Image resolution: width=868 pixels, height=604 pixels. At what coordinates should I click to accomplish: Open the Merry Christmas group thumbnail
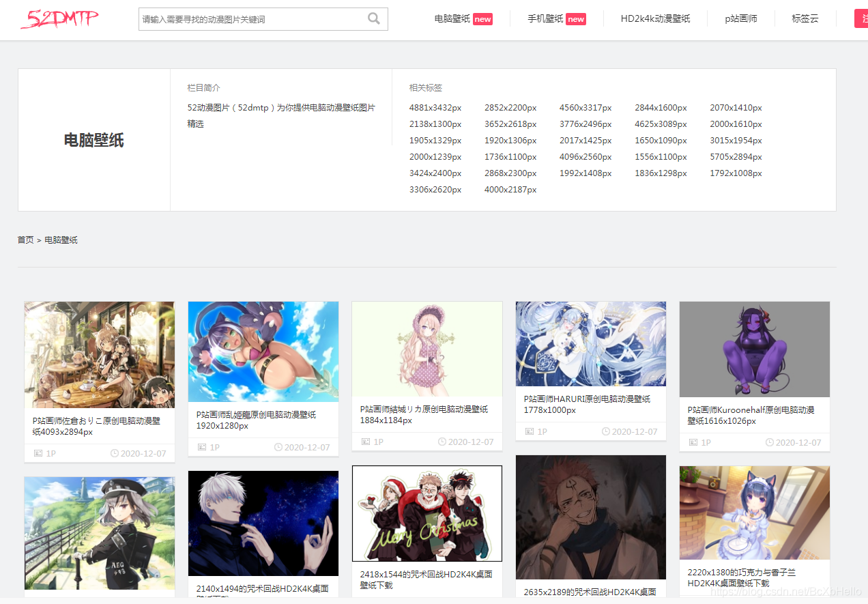(427, 514)
